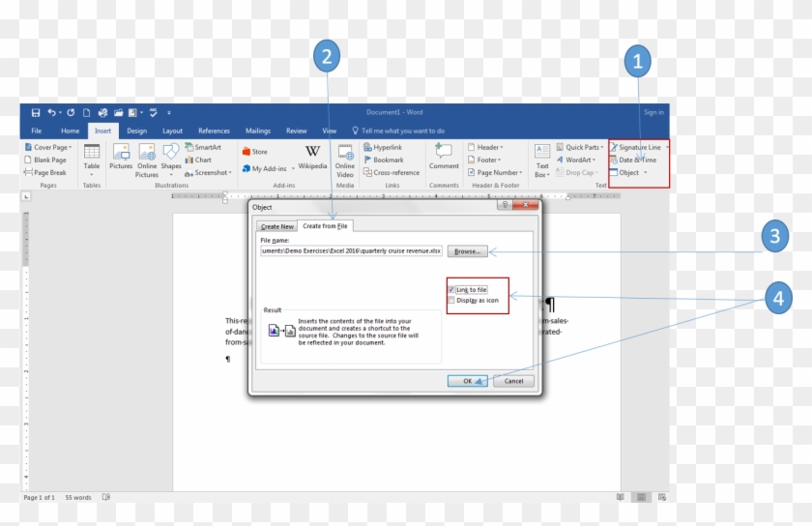Insert a SmartArt graphic
This screenshot has height=526, width=812.
[204, 147]
